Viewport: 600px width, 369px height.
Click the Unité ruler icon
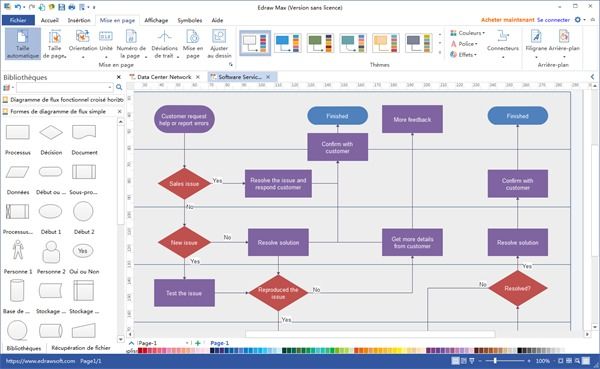[106, 36]
